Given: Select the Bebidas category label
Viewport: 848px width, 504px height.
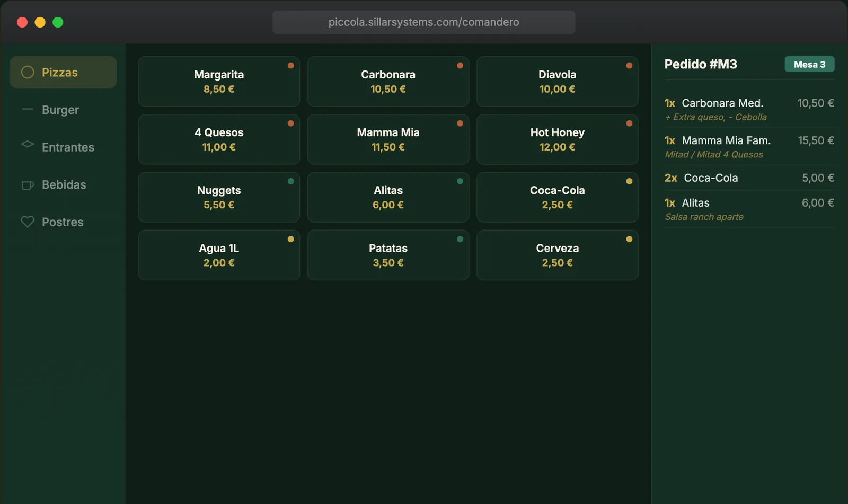Looking at the screenshot, I should click(x=64, y=184).
